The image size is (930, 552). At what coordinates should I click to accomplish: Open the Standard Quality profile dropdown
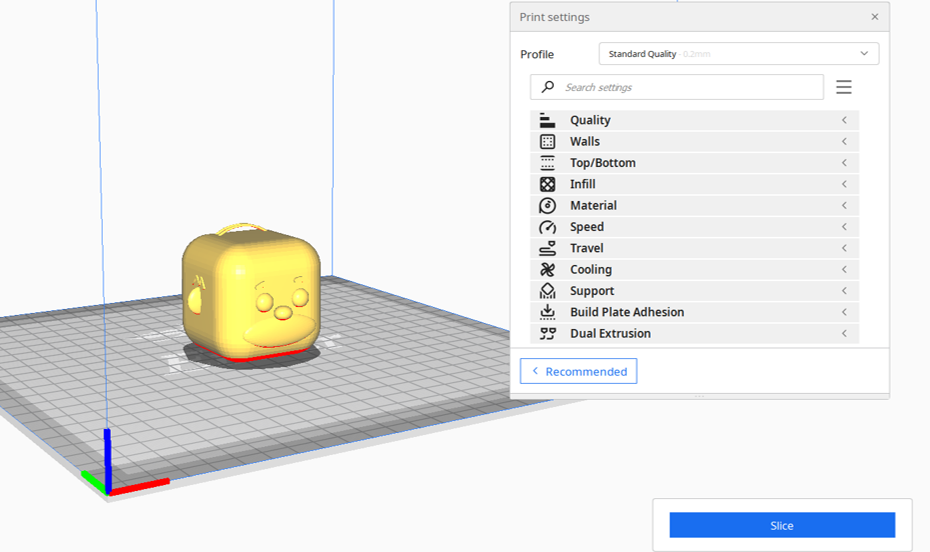(738, 54)
